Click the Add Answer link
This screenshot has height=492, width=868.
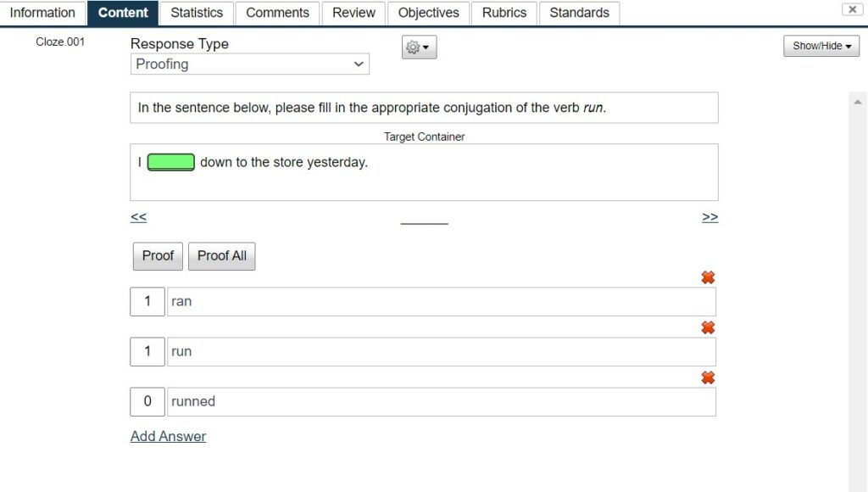click(169, 437)
